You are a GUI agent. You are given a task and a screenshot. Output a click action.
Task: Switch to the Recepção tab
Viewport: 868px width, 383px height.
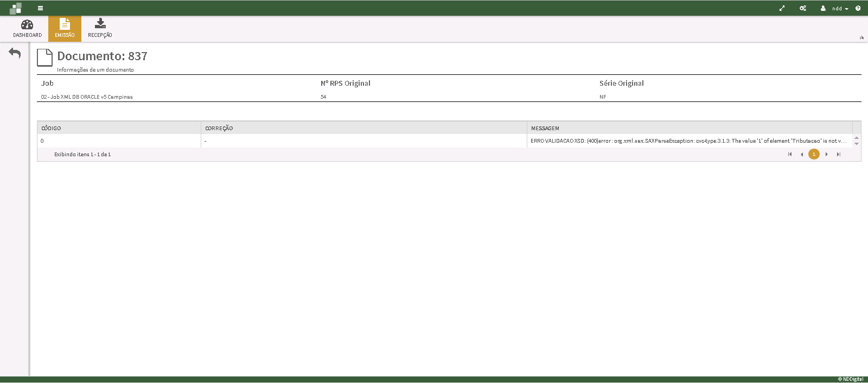pyautogui.click(x=100, y=29)
